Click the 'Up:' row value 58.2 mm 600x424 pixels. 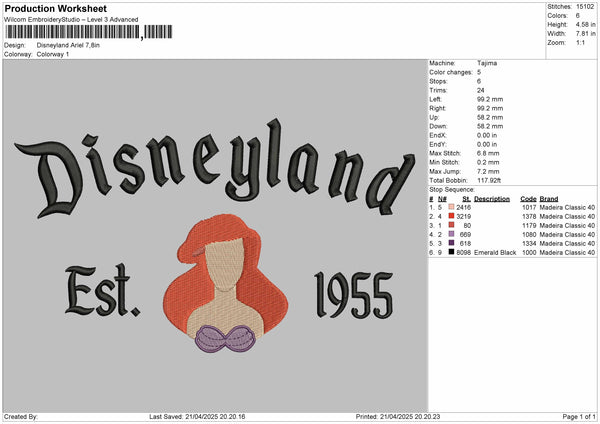490,117
